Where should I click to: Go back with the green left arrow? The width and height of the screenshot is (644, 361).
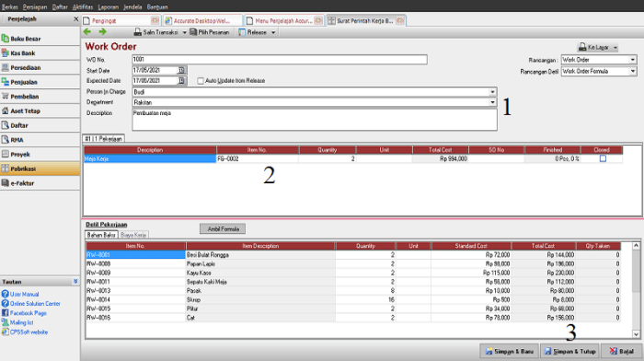[87, 31]
